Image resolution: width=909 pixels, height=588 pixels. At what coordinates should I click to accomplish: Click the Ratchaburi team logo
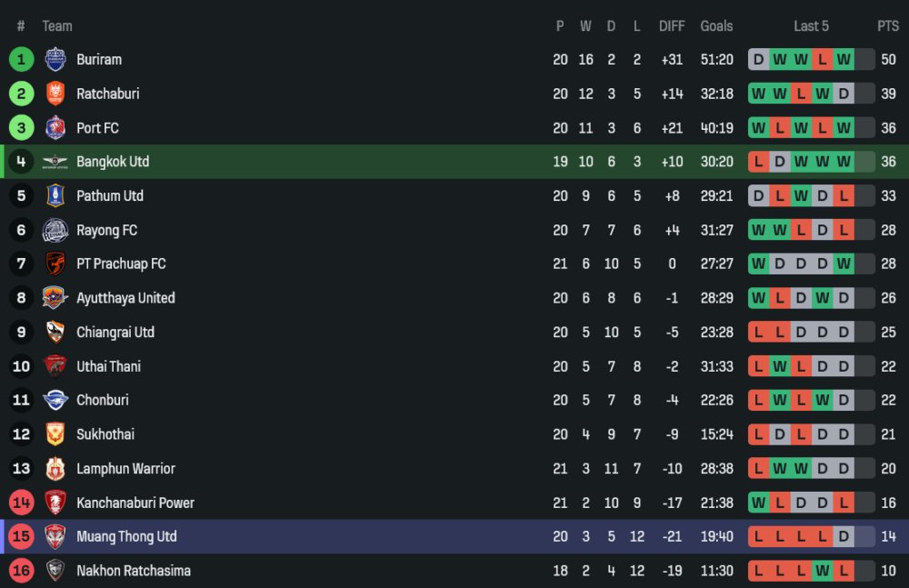55,94
